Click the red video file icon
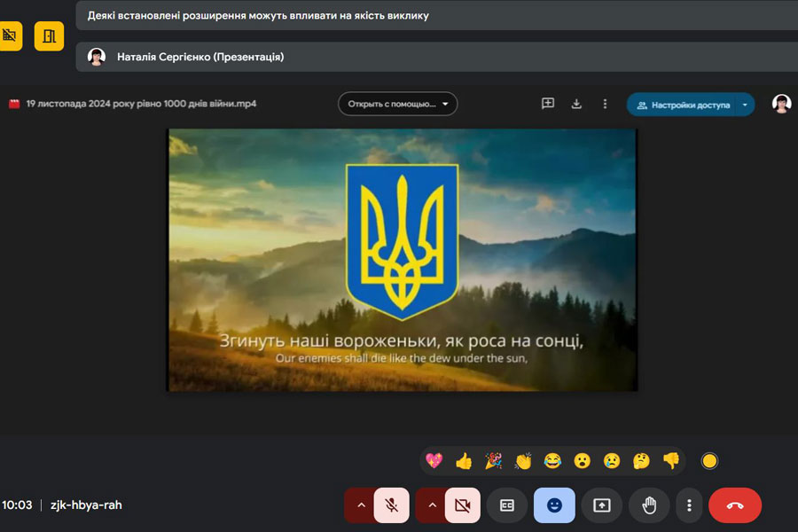The width and height of the screenshot is (798, 532). tap(14, 104)
